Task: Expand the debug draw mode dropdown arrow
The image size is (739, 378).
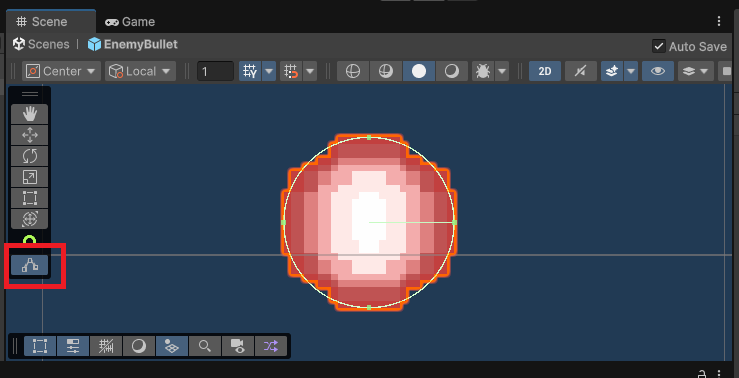Action: click(502, 71)
